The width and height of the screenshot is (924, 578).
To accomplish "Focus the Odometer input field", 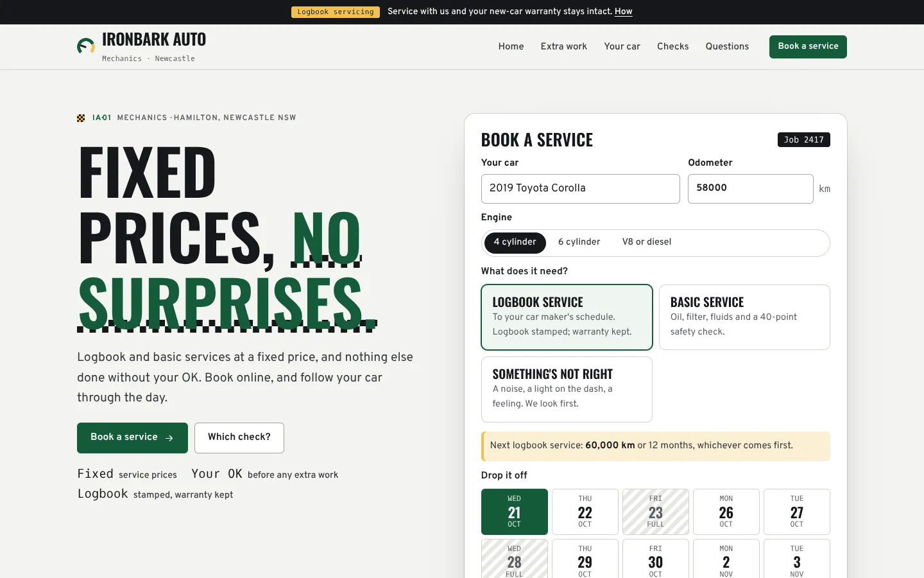I will (x=750, y=189).
